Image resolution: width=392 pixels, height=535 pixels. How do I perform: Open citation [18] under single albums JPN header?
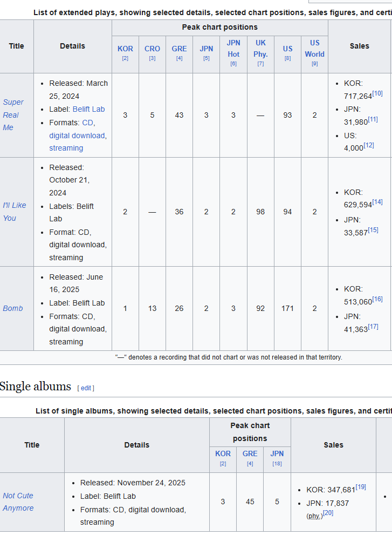pyautogui.click(x=277, y=464)
